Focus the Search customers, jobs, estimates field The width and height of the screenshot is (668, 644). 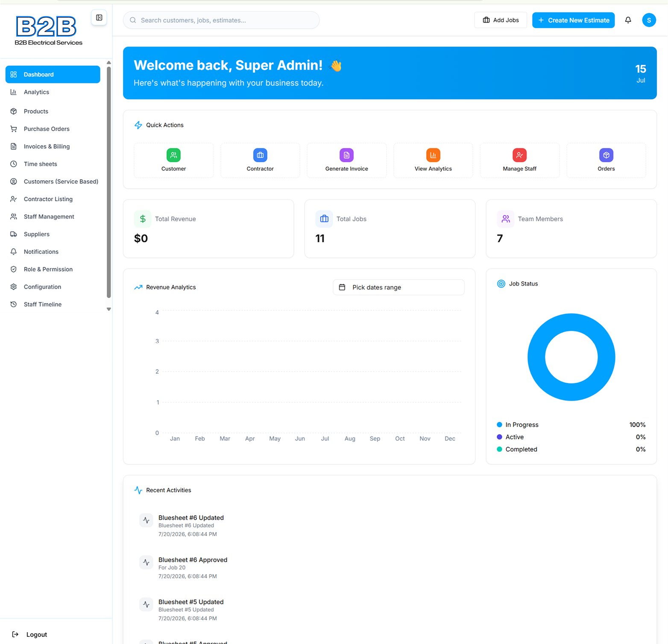coord(221,20)
